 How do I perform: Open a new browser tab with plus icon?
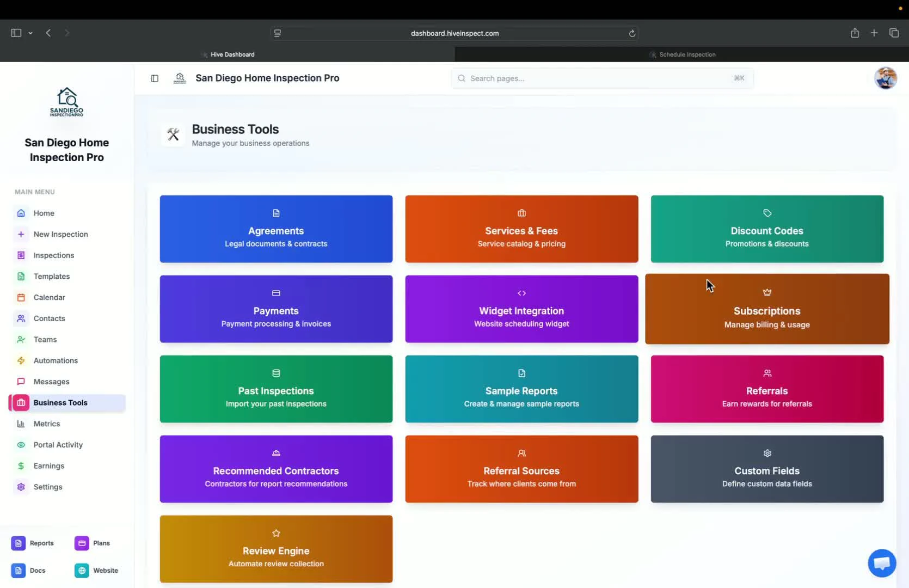(x=874, y=33)
